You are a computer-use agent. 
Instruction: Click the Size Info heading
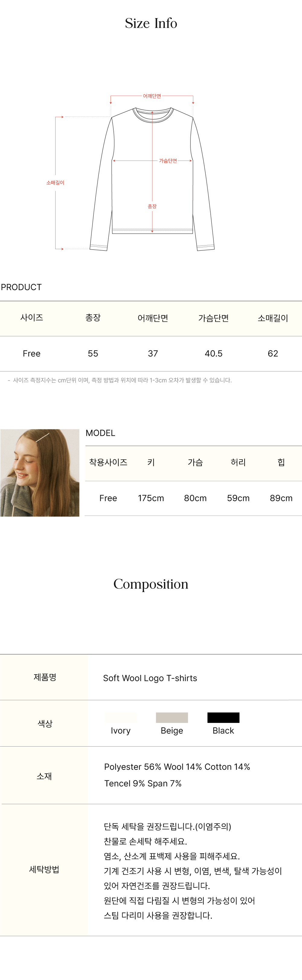click(151, 23)
